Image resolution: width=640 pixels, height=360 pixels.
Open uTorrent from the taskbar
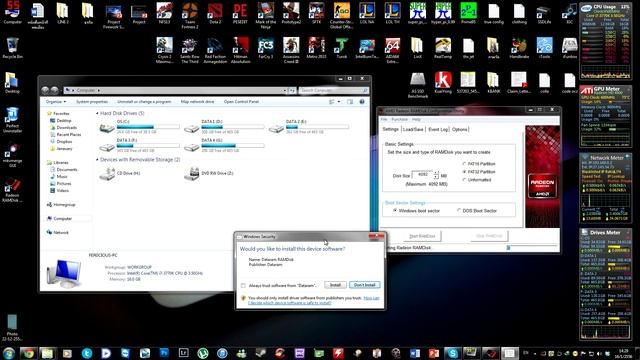coord(203,353)
